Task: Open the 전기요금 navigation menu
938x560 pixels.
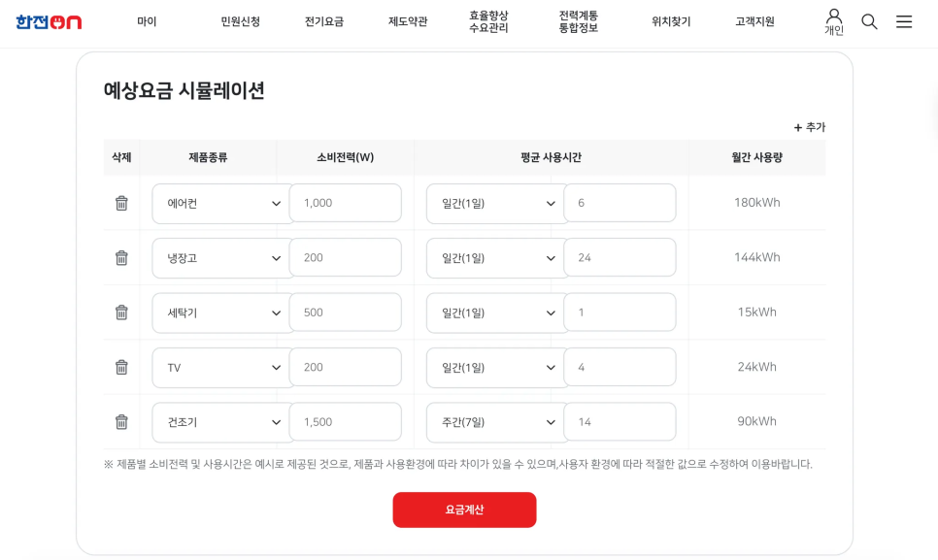Action: pyautogui.click(x=322, y=20)
